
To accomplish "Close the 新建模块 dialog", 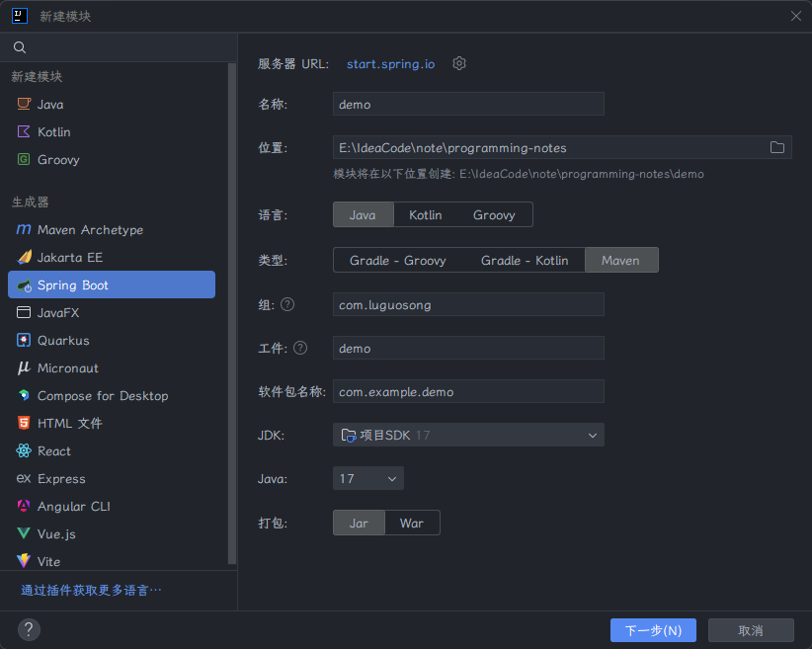I will tap(796, 16).
